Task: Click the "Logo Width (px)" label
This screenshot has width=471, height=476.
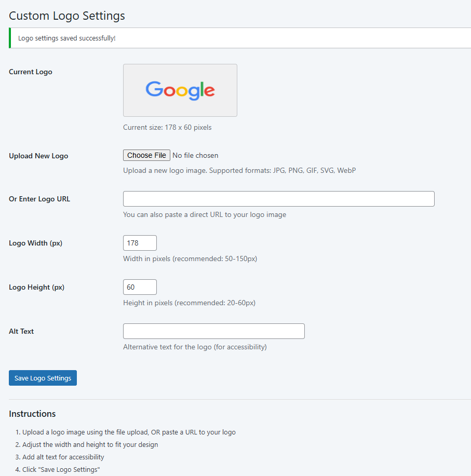Action: pos(35,243)
